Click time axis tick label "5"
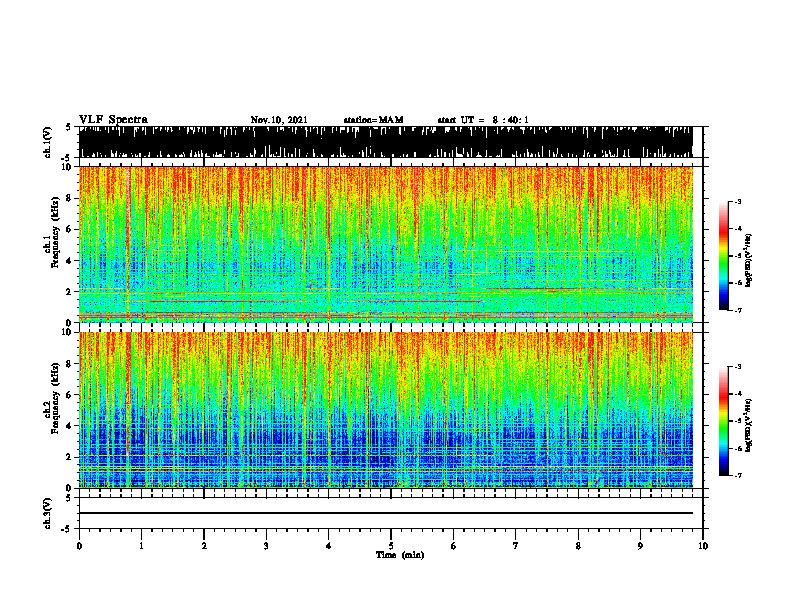Image resolution: width=792 pixels, height=612 pixels. pos(391,546)
